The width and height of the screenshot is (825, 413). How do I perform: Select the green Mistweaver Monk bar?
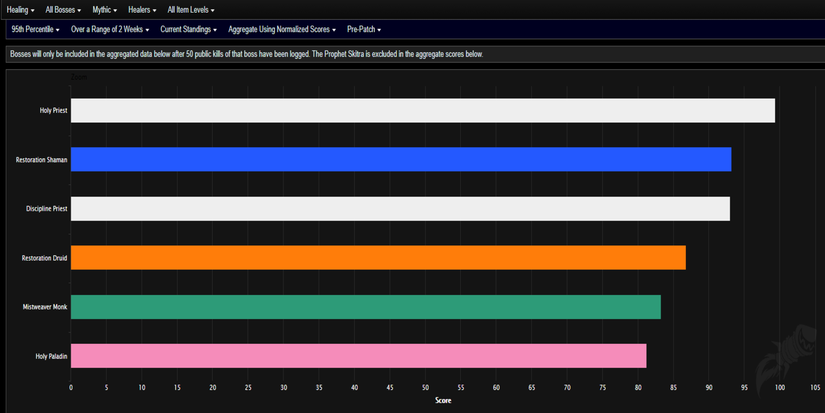366,307
